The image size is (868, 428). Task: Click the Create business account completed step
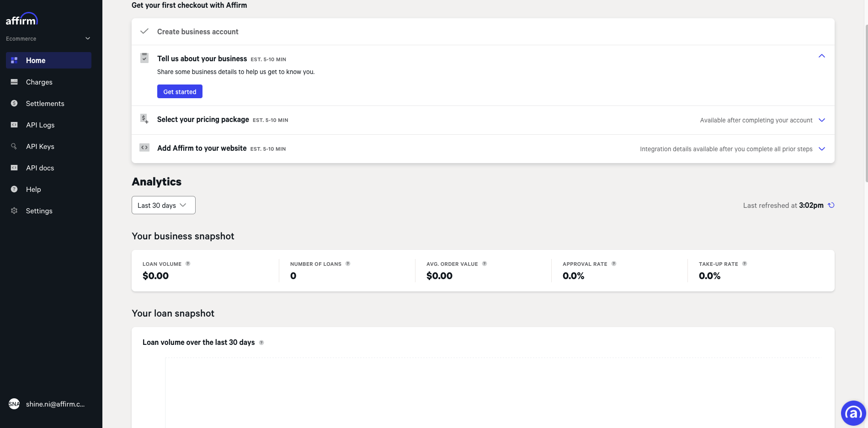197,32
